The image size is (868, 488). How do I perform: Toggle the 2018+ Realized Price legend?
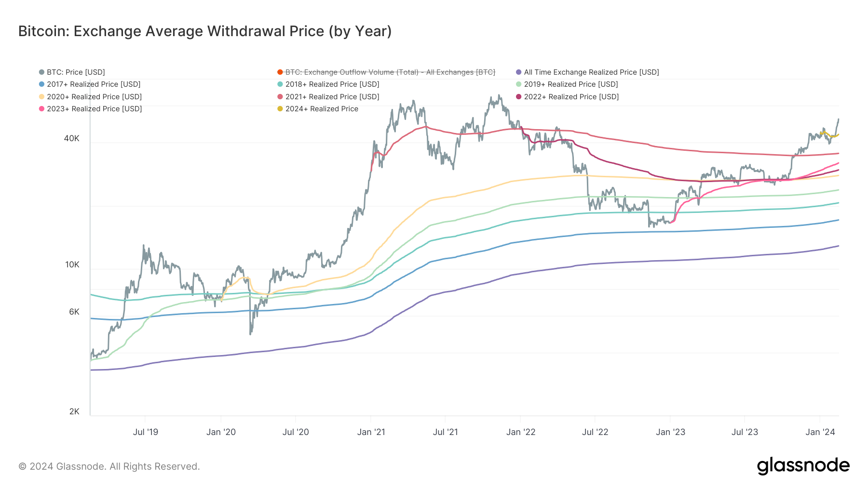332,84
